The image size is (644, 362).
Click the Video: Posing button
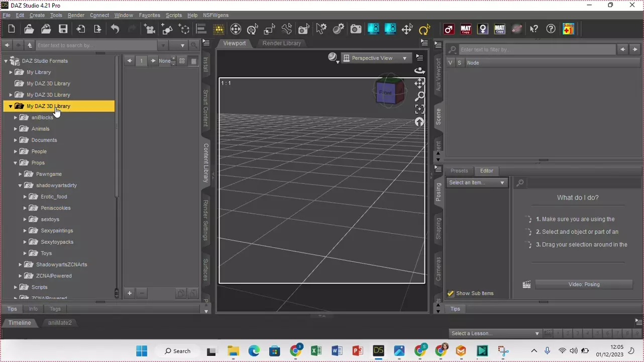583,284
